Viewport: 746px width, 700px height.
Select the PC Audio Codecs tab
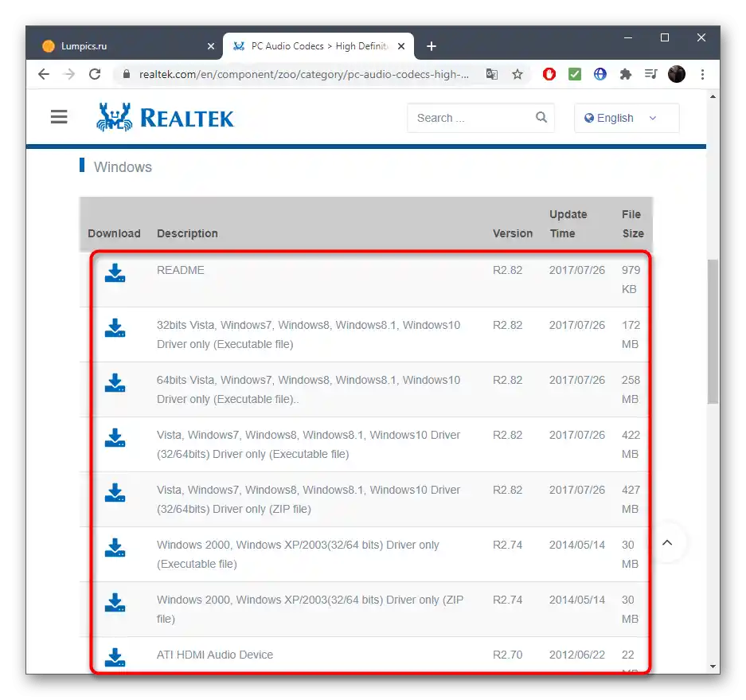318,46
